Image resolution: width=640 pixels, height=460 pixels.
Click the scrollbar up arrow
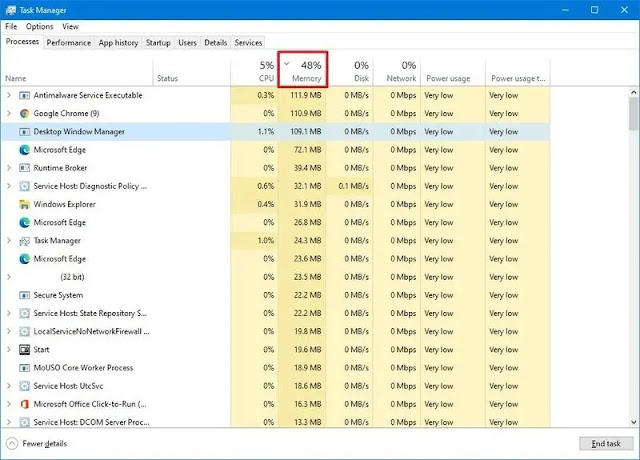(633, 93)
